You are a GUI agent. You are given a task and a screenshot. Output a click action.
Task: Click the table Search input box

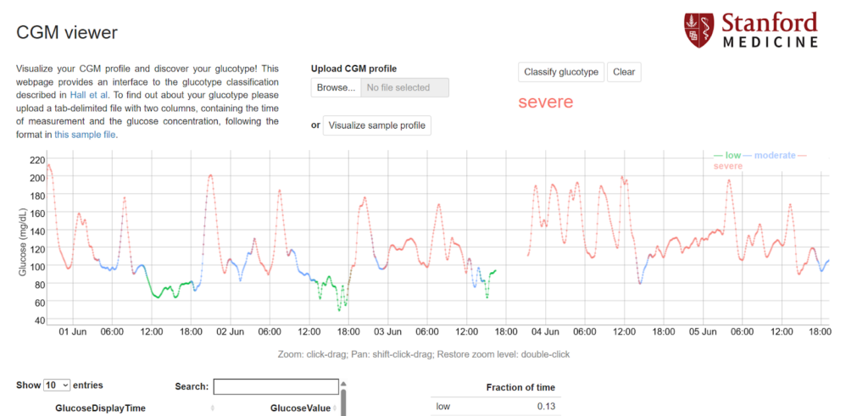(x=275, y=386)
